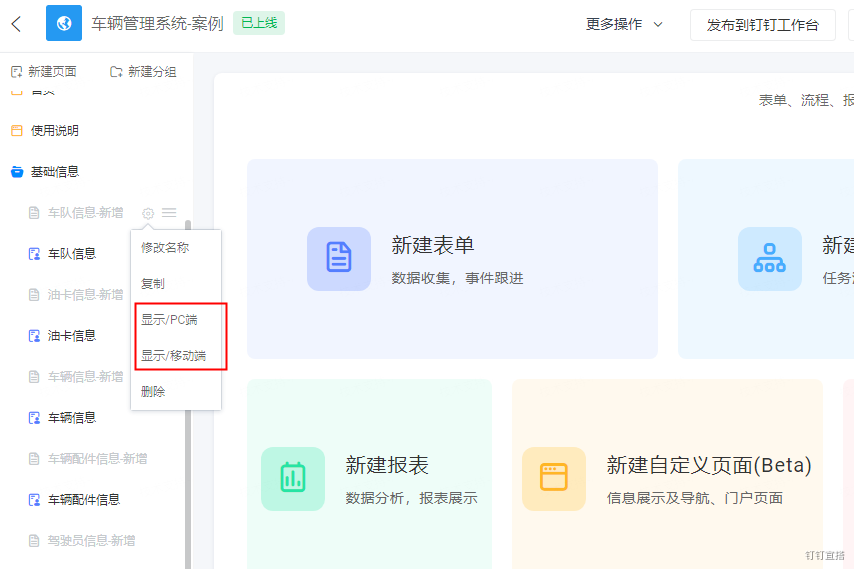Select 车辆信息-新增 in sidebar
The height and width of the screenshot is (569, 854).
click(x=86, y=377)
